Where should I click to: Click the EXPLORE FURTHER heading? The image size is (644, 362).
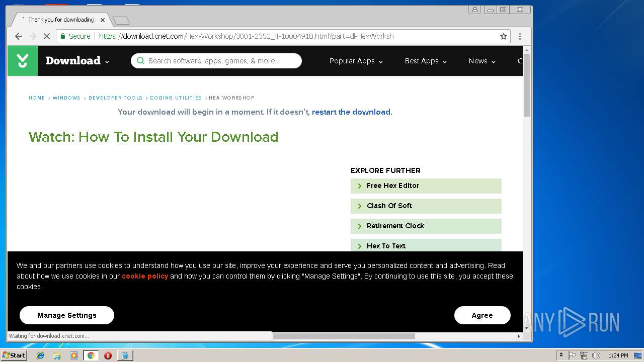pos(385,170)
